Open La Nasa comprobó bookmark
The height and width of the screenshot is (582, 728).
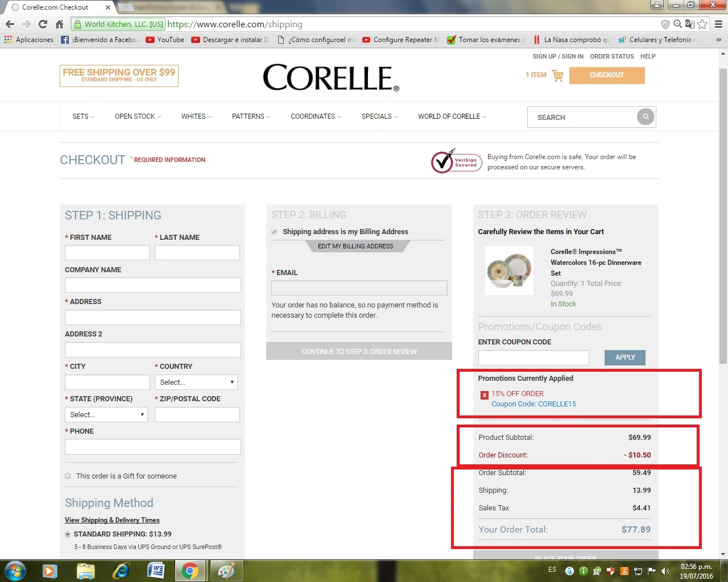572,40
